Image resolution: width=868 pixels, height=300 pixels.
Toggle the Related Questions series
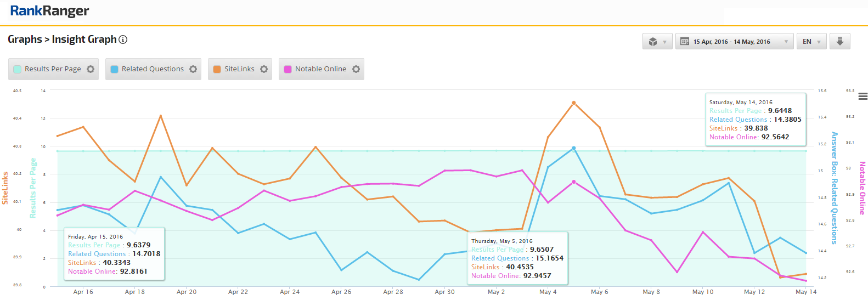click(x=153, y=69)
